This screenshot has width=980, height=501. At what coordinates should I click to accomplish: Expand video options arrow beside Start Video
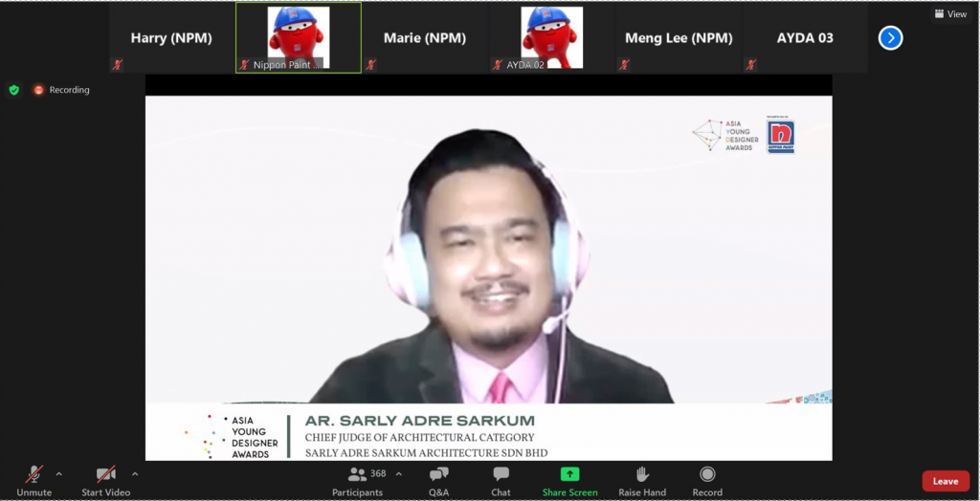pyautogui.click(x=135, y=473)
